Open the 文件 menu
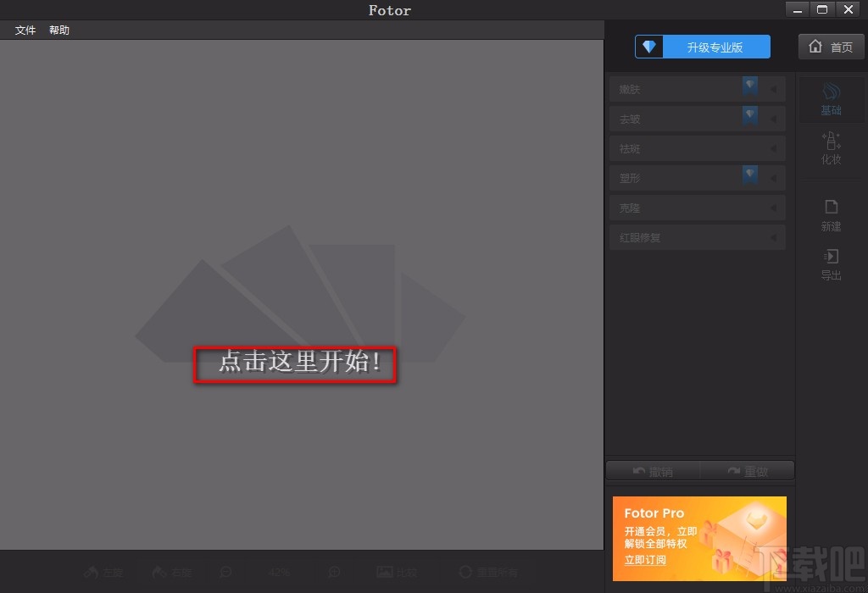 (x=25, y=30)
